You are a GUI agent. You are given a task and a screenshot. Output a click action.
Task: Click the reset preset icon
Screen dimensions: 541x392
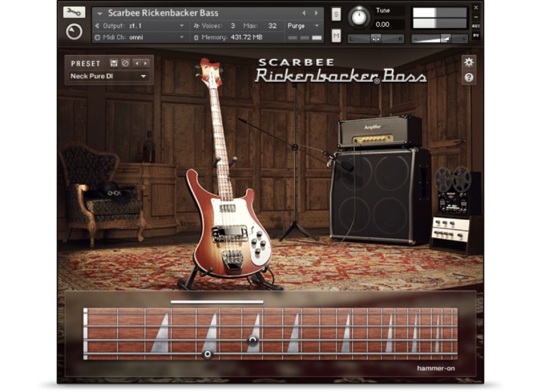pyautogui.click(x=125, y=64)
